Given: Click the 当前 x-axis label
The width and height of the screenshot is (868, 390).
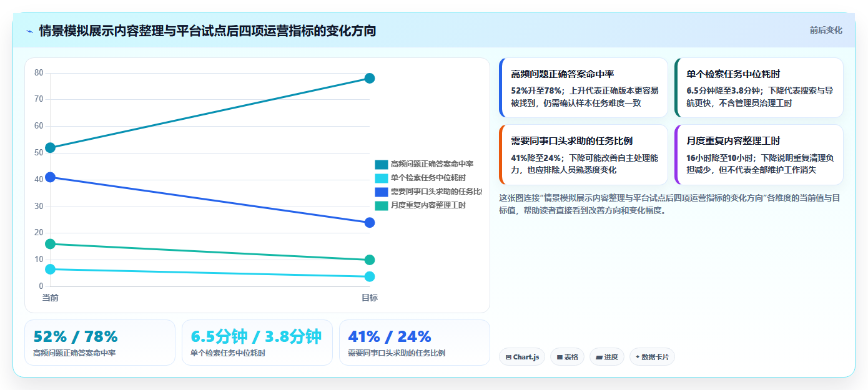Looking at the screenshot, I should click(50, 298).
